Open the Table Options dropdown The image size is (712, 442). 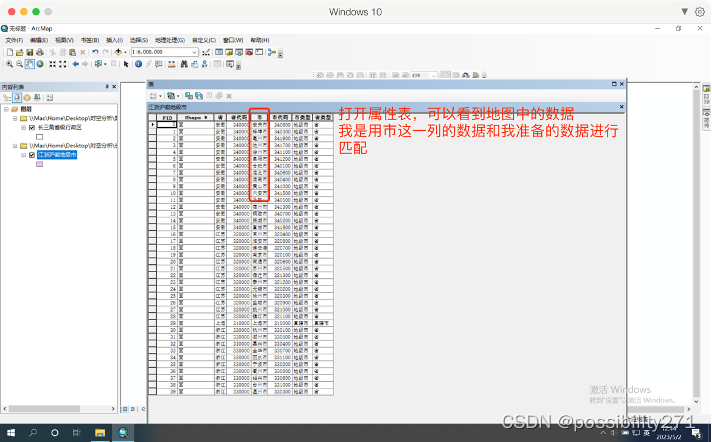pos(153,96)
